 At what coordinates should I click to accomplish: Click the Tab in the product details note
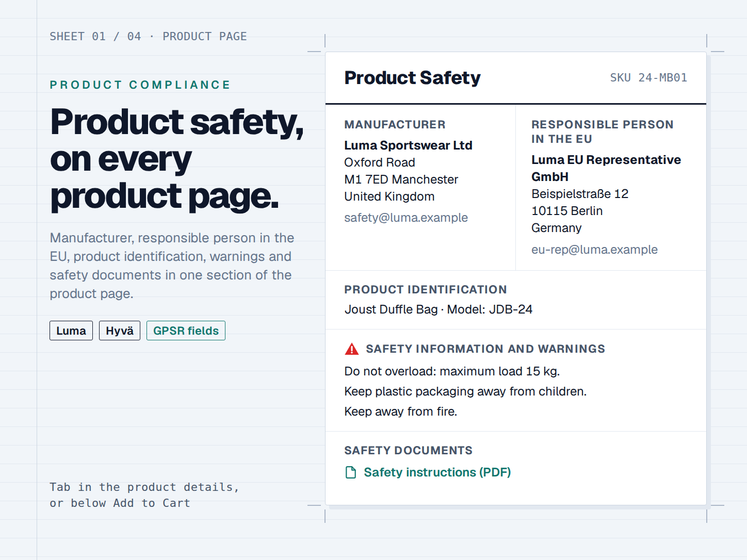(x=144, y=495)
